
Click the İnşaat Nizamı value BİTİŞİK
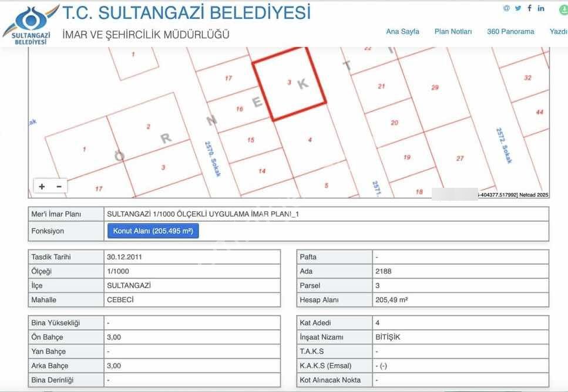point(388,337)
